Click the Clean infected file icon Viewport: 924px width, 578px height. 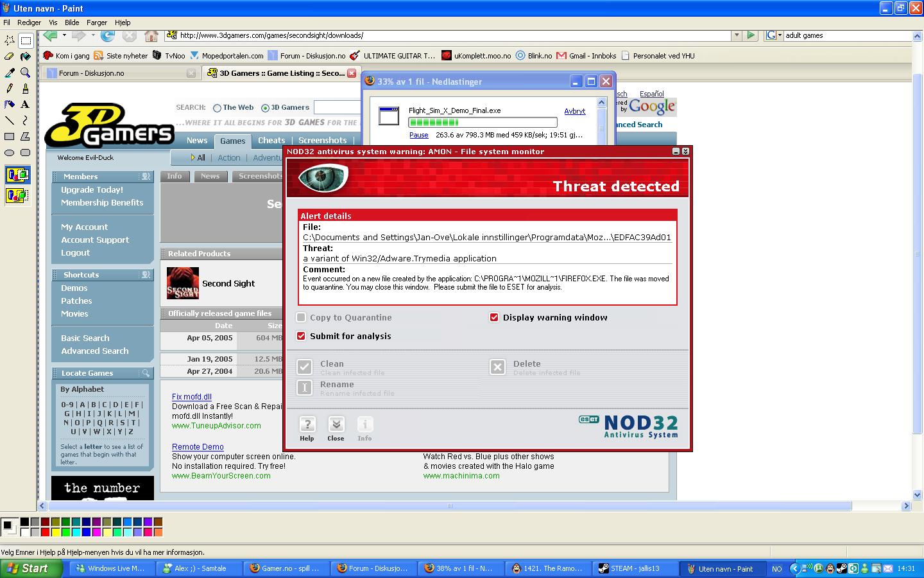305,367
